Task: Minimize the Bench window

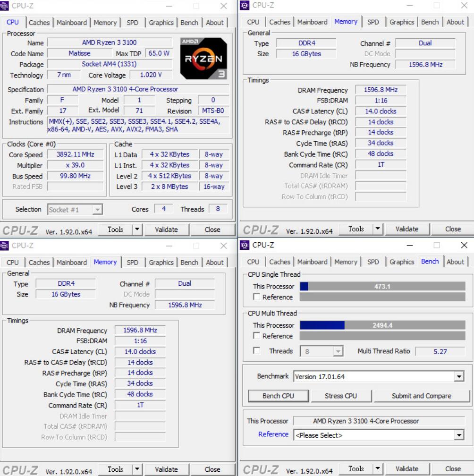Action: coord(410,245)
